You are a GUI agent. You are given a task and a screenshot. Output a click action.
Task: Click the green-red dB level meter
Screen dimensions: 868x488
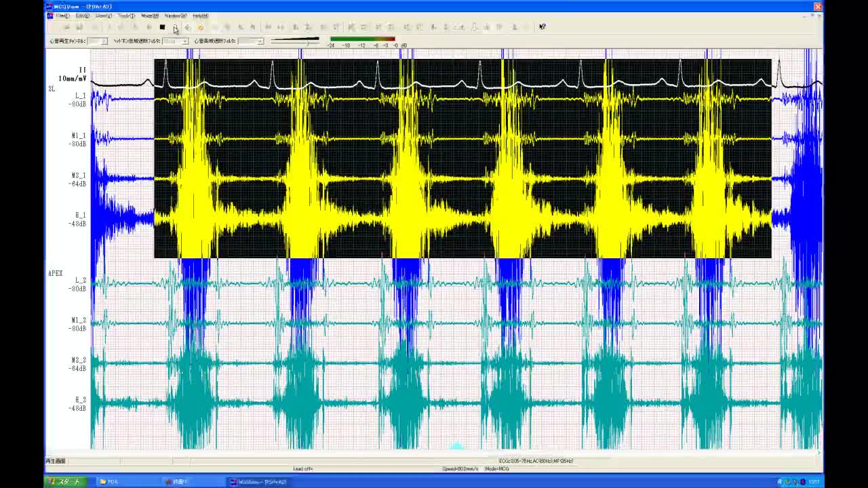[x=362, y=39]
